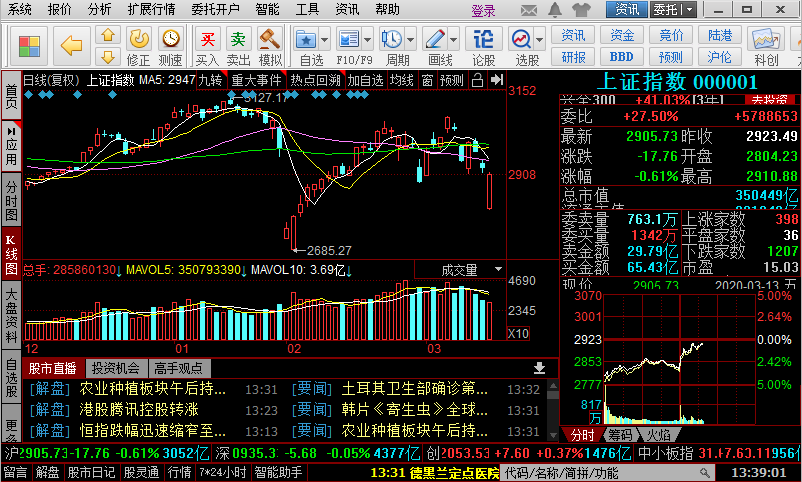
Task: Open the 扩展行情 menu
Action: point(151,9)
